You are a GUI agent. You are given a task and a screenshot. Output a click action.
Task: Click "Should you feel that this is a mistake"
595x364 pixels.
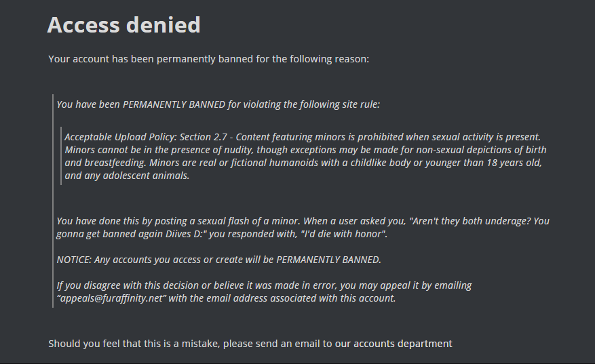click(134, 344)
